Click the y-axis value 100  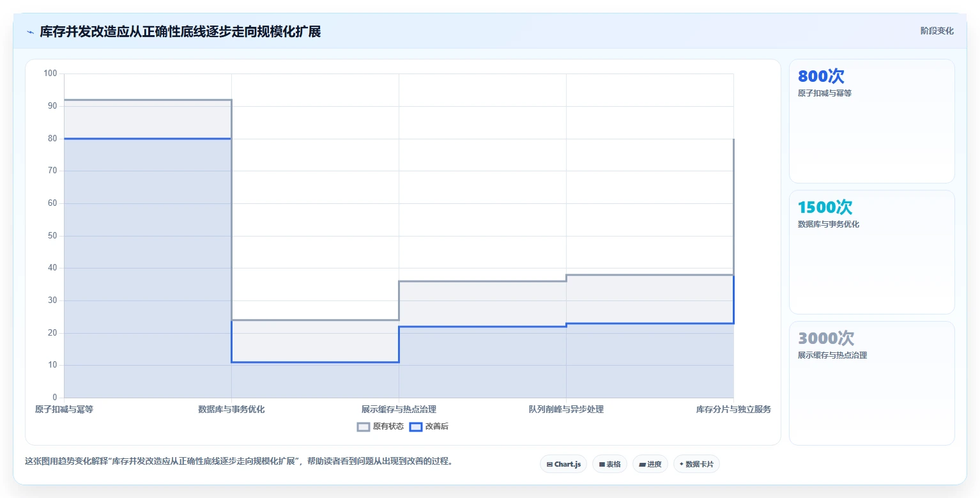point(50,74)
